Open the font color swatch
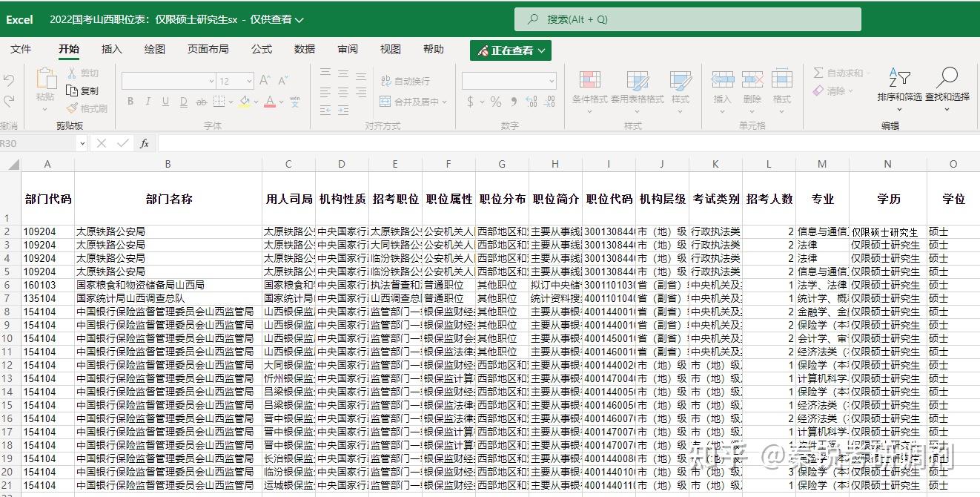The width and height of the screenshot is (980, 497). coord(269,101)
